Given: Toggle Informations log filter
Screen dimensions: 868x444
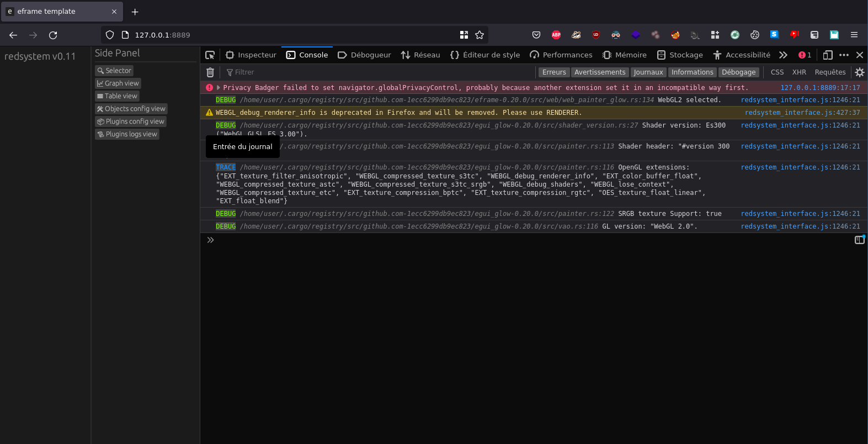Looking at the screenshot, I should 693,72.
